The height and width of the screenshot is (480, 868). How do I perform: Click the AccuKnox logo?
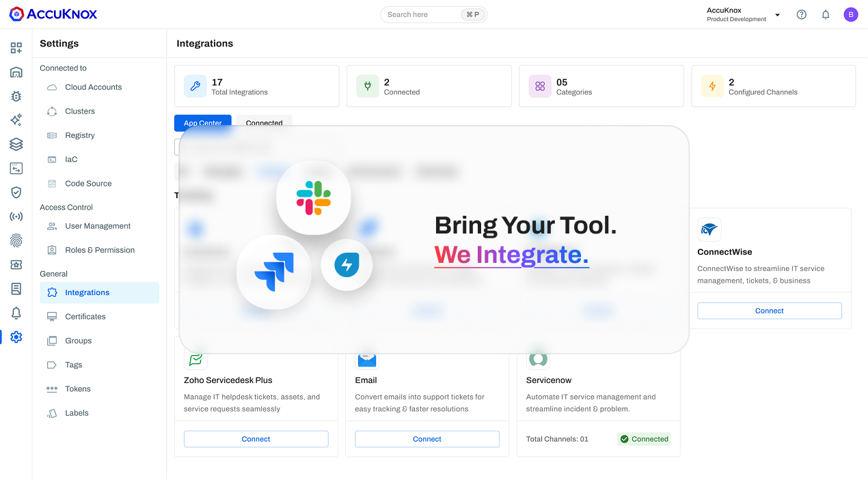coord(53,14)
